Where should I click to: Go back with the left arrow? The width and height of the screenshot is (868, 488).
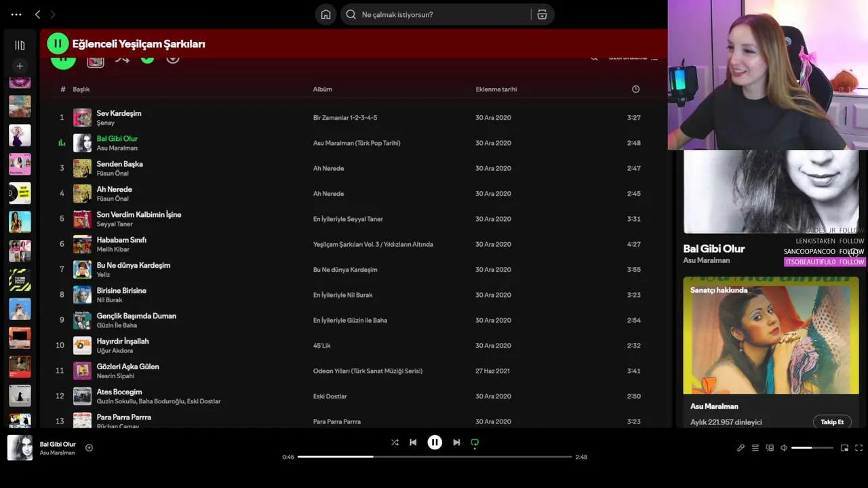pos(37,14)
